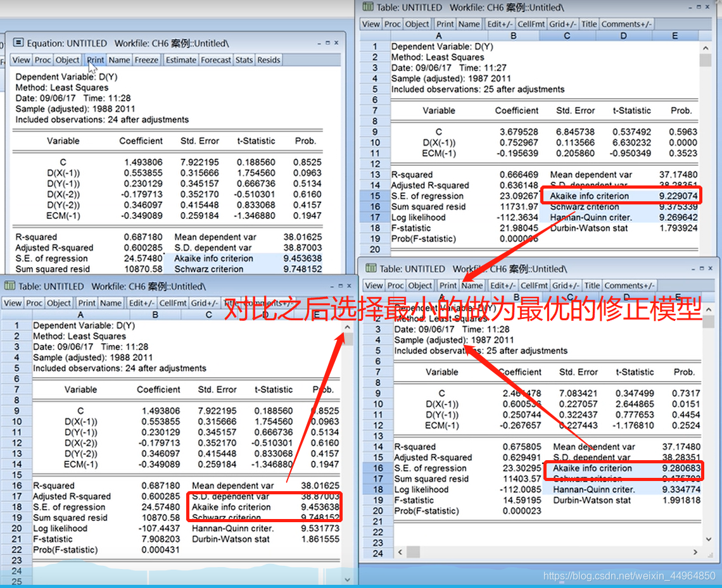Screen dimensions: 722x588
Task: Click the top-right Table's scroll-up arrow
Action: (x=705, y=48)
